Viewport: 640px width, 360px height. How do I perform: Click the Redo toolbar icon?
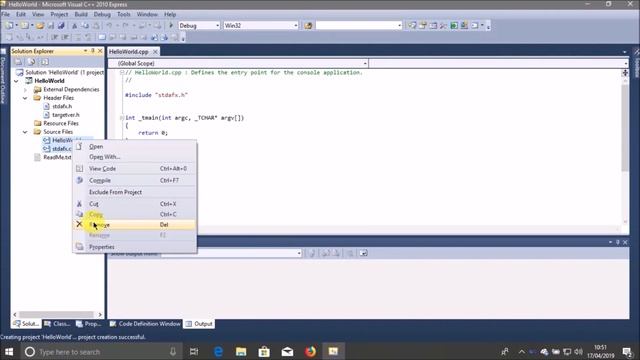pos(125,25)
